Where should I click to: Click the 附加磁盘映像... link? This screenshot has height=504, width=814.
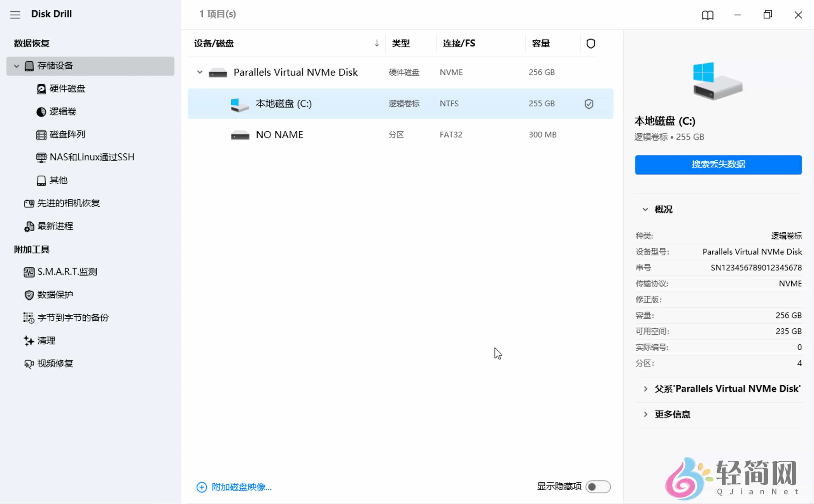click(x=241, y=487)
